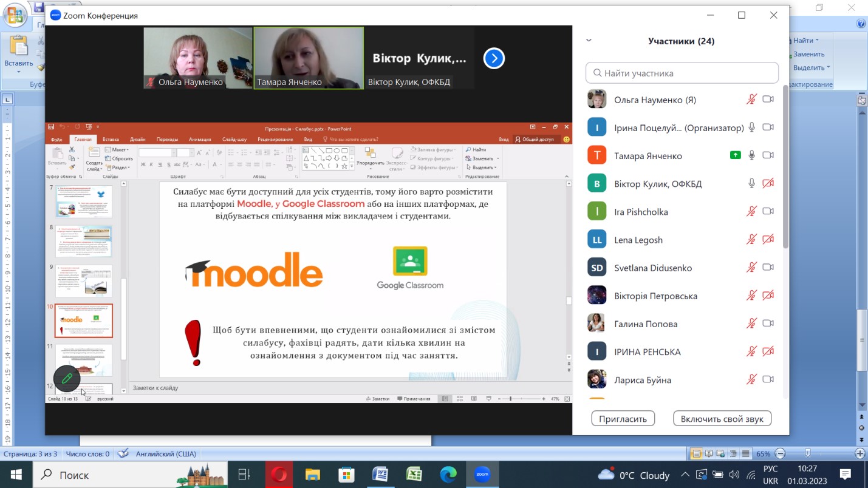This screenshot has height=488, width=868.
Task: Click the green pencil annotation button
Action: [67, 379]
